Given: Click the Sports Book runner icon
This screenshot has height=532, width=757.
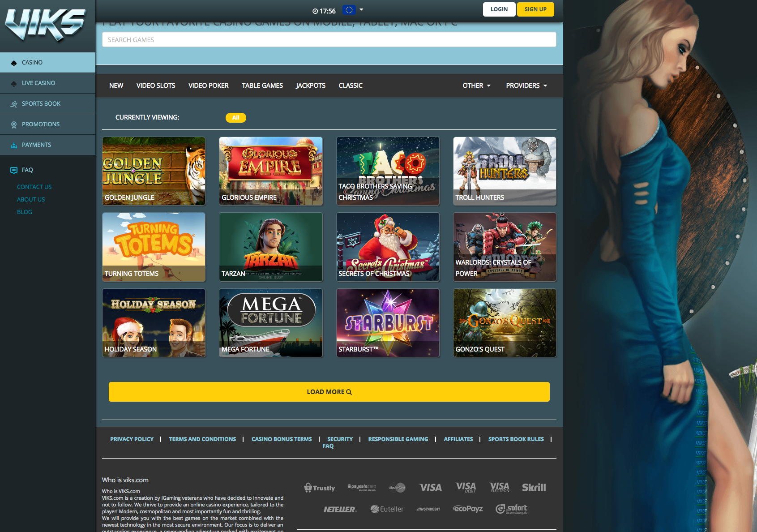Looking at the screenshot, I should (14, 104).
